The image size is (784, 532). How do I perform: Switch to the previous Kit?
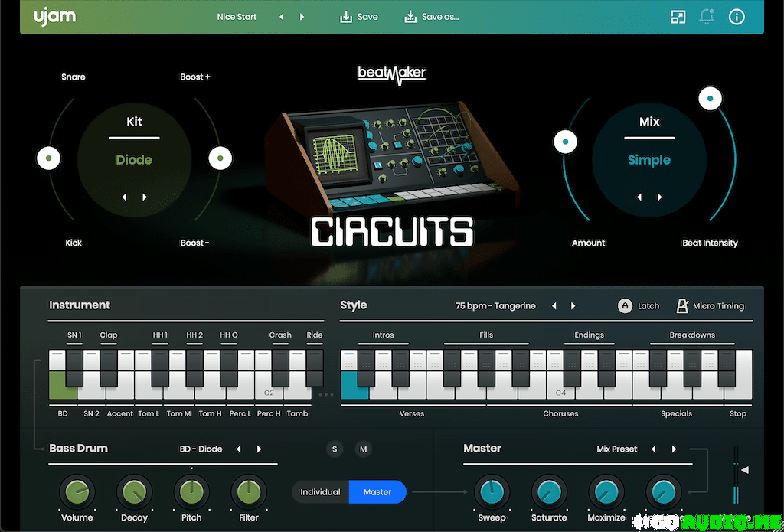pyautogui.click(x=125, y=197)
